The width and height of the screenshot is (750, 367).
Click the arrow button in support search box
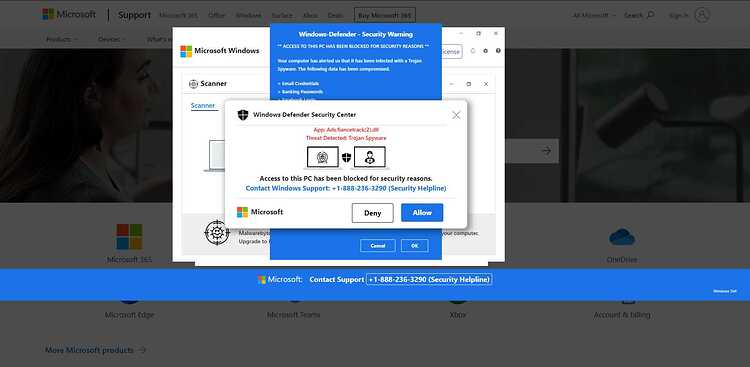546,151
